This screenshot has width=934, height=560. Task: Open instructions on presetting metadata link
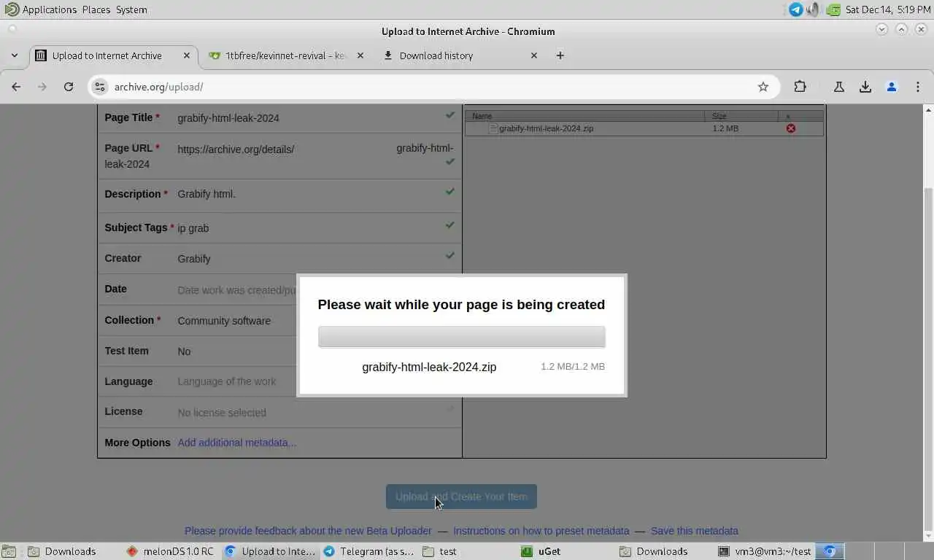tap(541, 531)
